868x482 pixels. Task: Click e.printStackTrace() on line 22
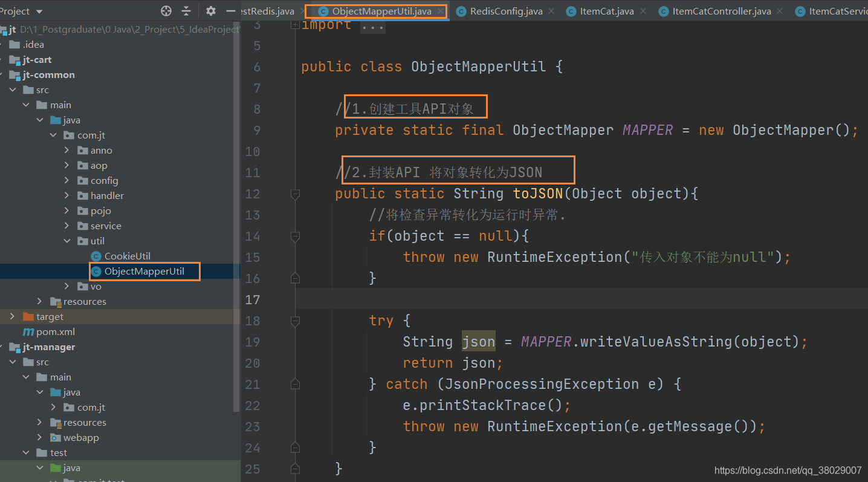point(483,405)
